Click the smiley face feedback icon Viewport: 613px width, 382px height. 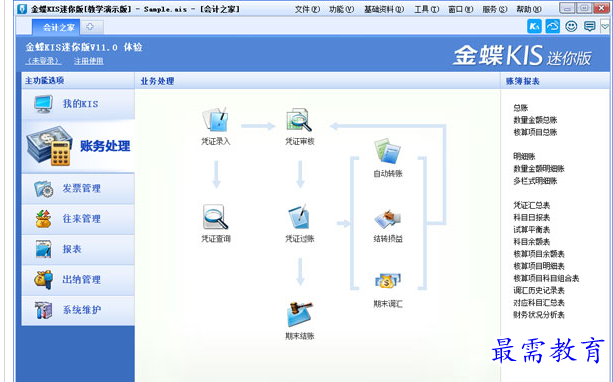[x=571, y=26]
